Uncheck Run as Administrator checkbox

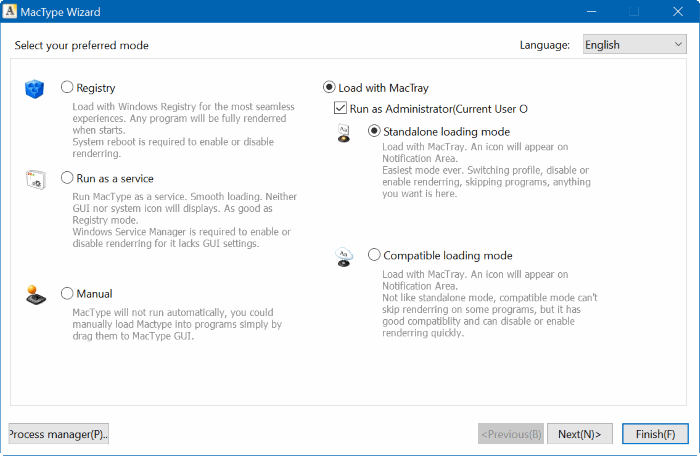pos(341,108)
